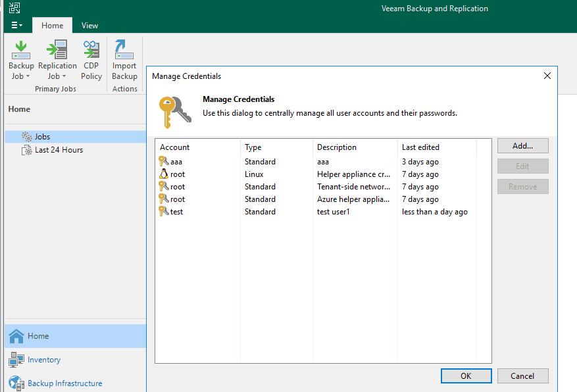Cancel the Manage Credentials dialog
577x392 pixels.
523,376
